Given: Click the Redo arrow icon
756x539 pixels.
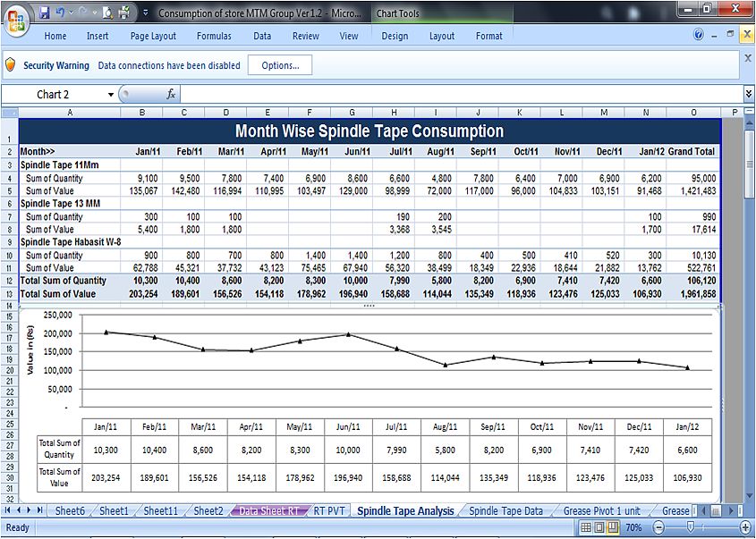Looking at the screenshot, I should (84, 13).
